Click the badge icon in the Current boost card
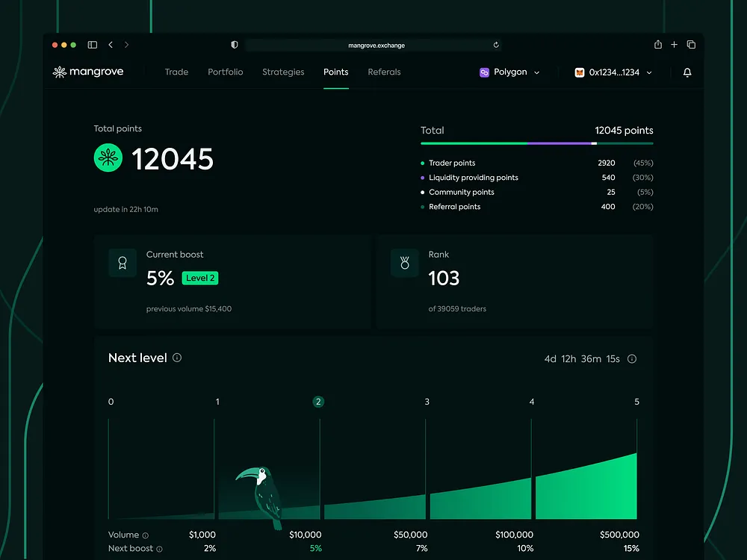This screenshot has height=560, width=747. pos(123,263)
